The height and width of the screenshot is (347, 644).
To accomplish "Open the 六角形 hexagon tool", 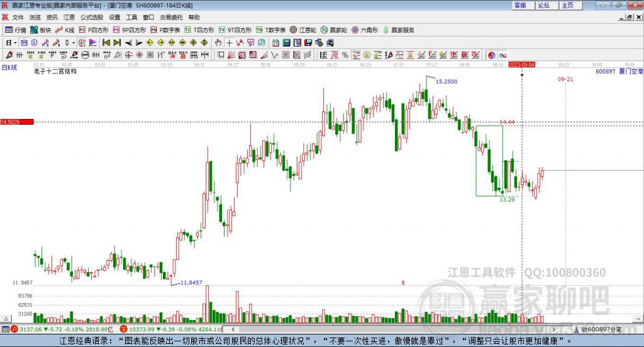I will (364, 30).
